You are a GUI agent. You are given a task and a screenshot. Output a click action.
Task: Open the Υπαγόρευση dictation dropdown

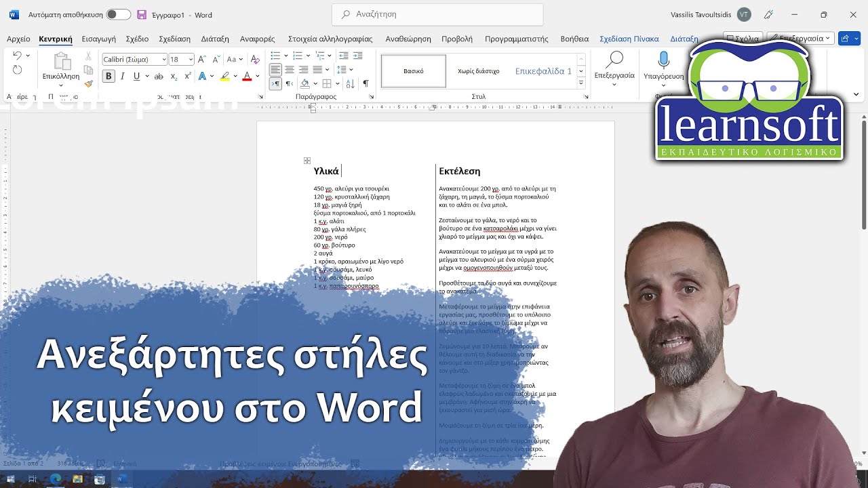point(664,85)
